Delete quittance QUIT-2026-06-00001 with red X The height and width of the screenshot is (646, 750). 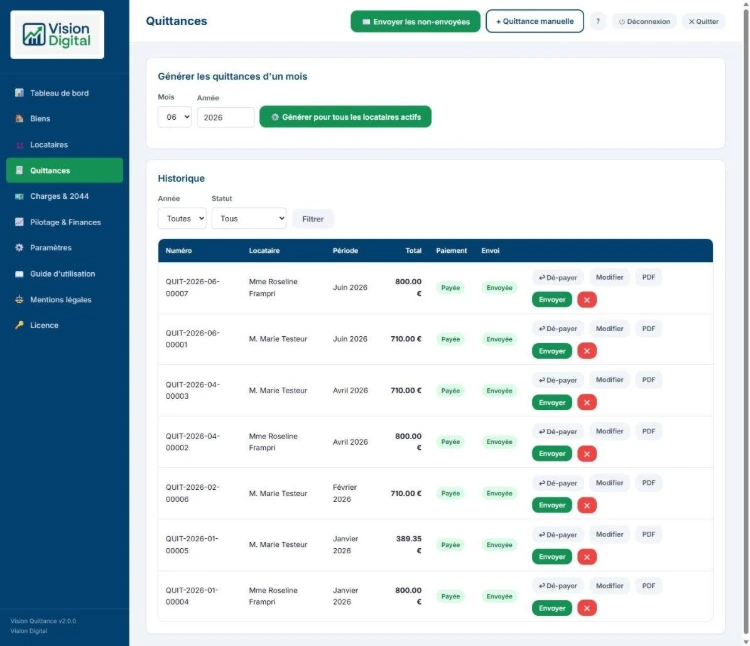click(587, 351)
